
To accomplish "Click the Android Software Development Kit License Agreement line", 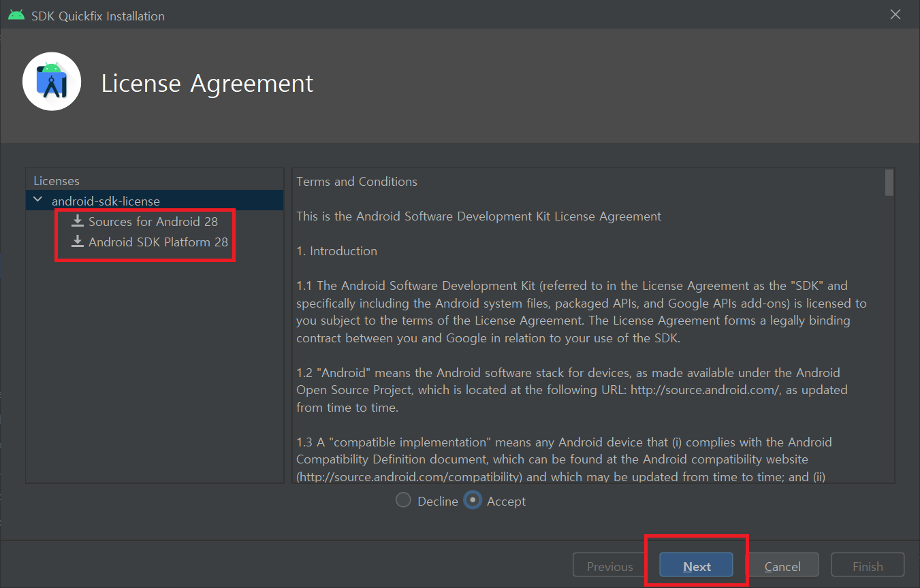I will (479, 216).
